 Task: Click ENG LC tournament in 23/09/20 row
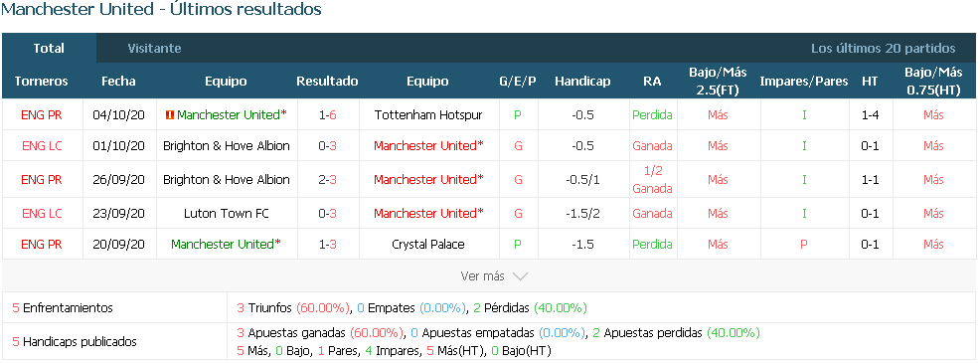point(42,214)
